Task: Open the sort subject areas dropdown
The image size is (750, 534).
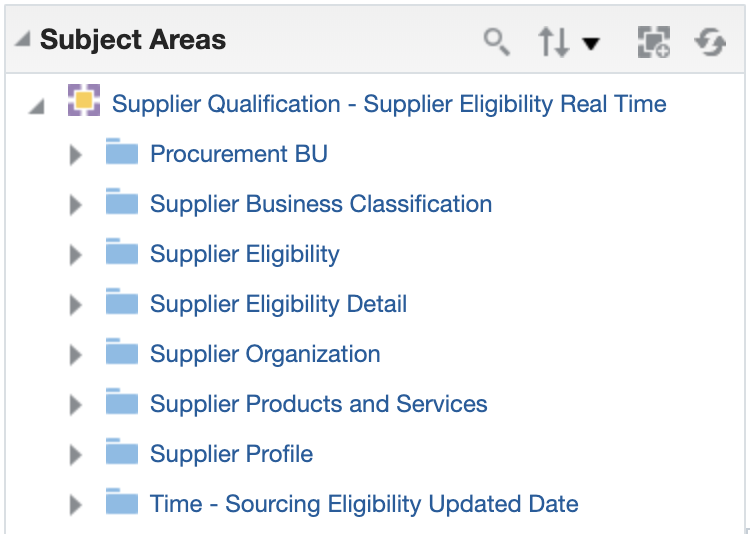Action: coord(568,42)
